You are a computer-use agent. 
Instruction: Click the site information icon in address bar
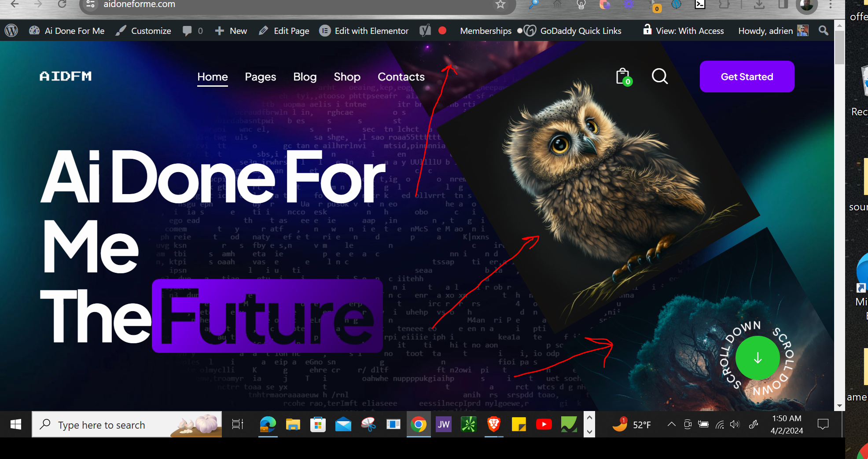[x=90, y=4]
